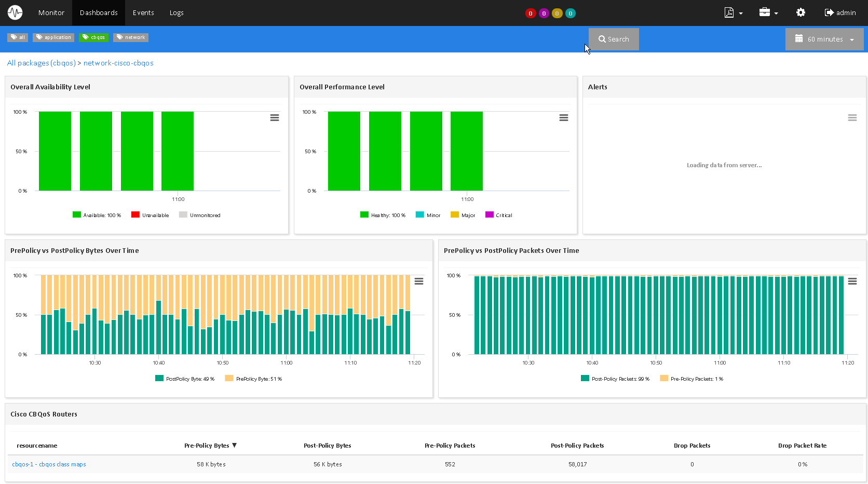This screenshot has height=484, width=868.
Task: Go to the Monitor menu item
Action: click(51, 12)
